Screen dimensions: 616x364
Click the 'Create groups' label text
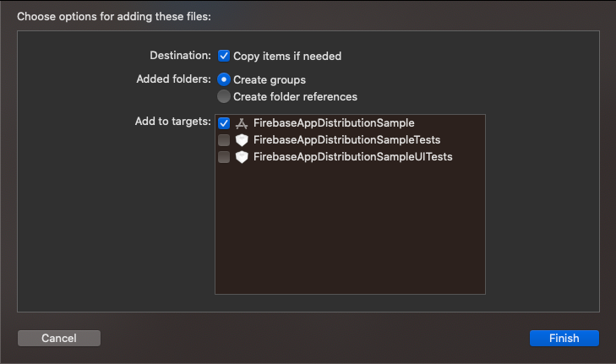270,79
